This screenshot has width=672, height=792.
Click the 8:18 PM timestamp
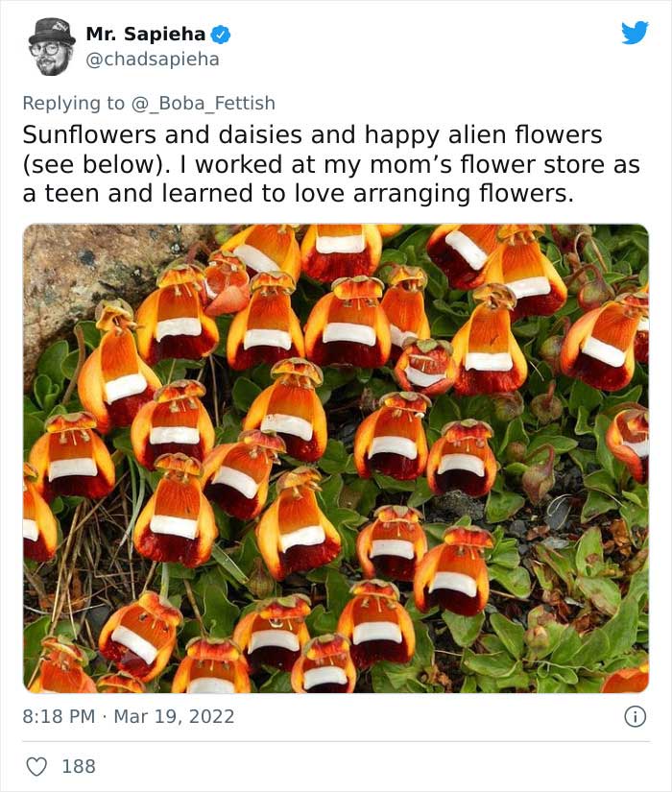pyautogui.click(x=59, y=716)
